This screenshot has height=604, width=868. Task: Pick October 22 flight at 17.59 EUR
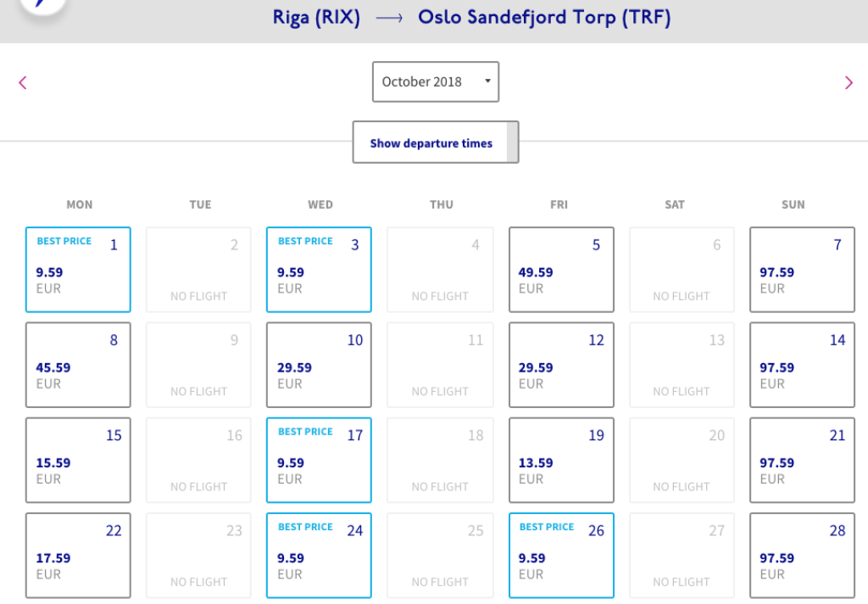(x=78, y=555)
